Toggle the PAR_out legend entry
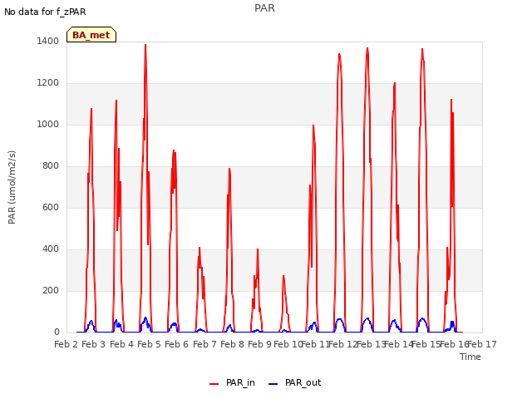532x399 pixels. (x=294, y=382)
